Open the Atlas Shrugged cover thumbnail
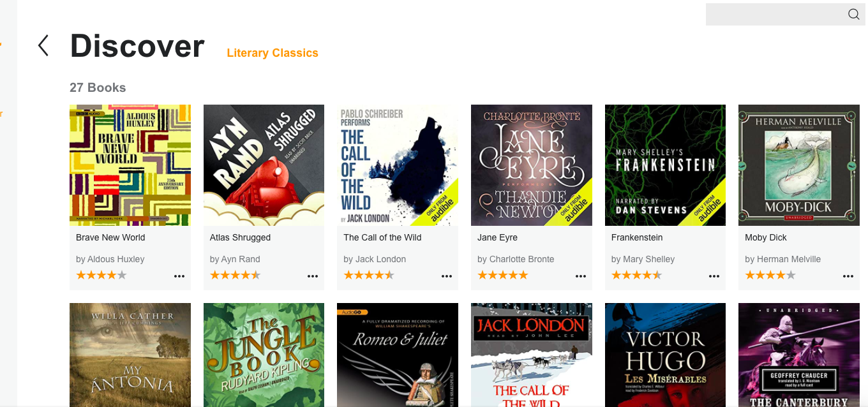The image size is (868, 407). (264, 165)
